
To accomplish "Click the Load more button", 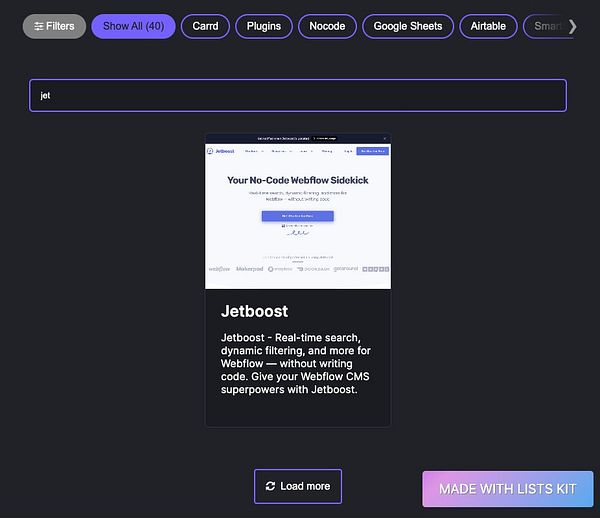I will 298,486.
